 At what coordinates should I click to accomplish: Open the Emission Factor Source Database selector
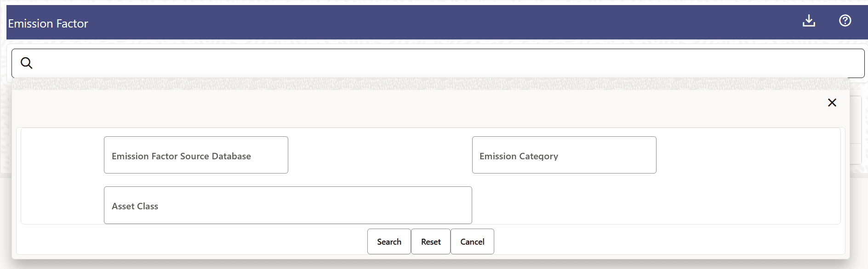195,155
